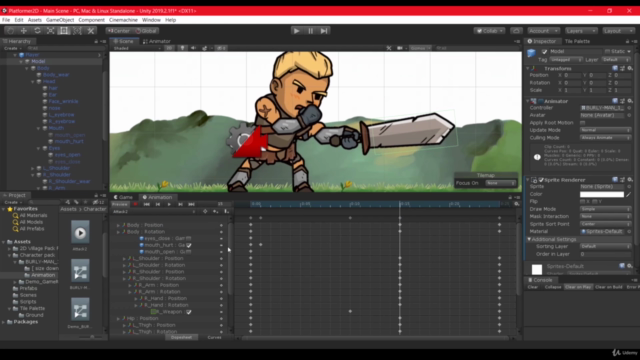The image size is (640, 360).
Task: Select the Attack2 clip asset thumbnail
Action: (80, 233)
